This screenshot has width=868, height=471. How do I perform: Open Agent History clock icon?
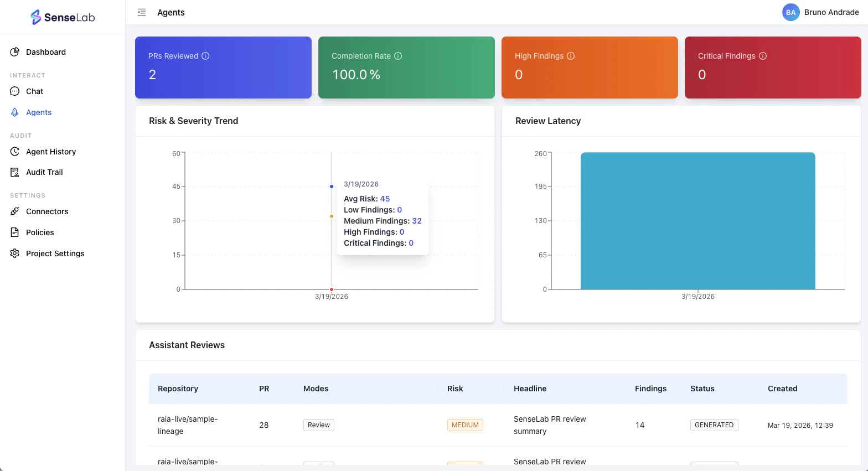coord(15,152)
